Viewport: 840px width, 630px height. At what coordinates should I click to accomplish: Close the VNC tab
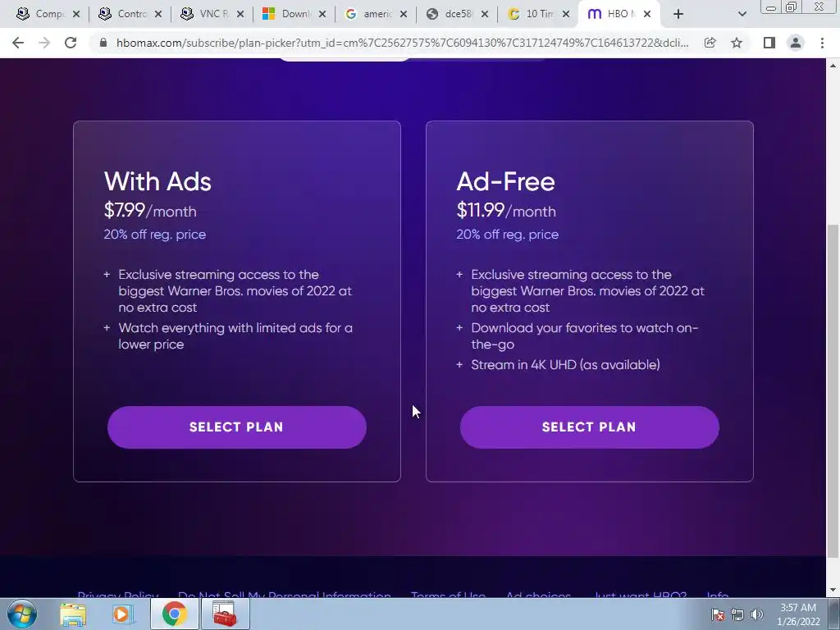pos(240,14)
